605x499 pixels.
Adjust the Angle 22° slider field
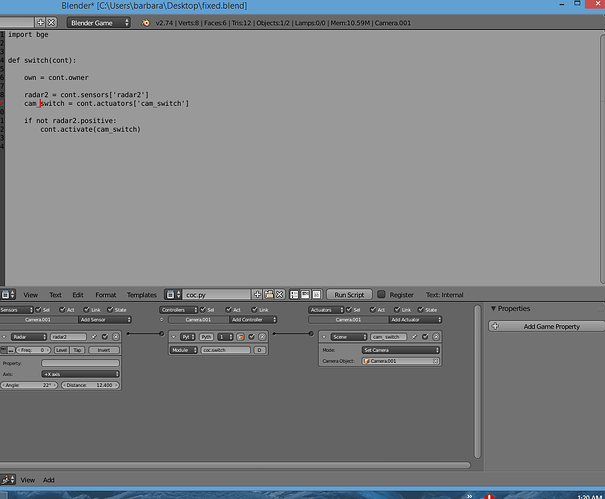pos(29,385)
